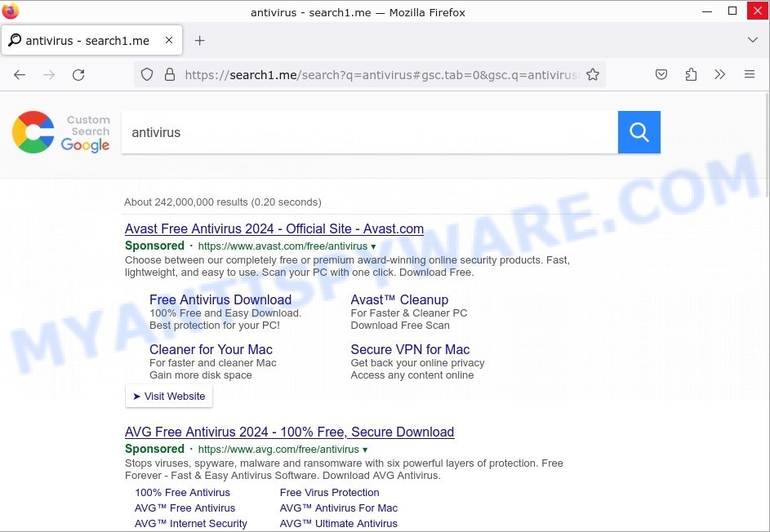Screen dimensions: 770x532
Task: Focus the antivirus search box
Action: 369,132
